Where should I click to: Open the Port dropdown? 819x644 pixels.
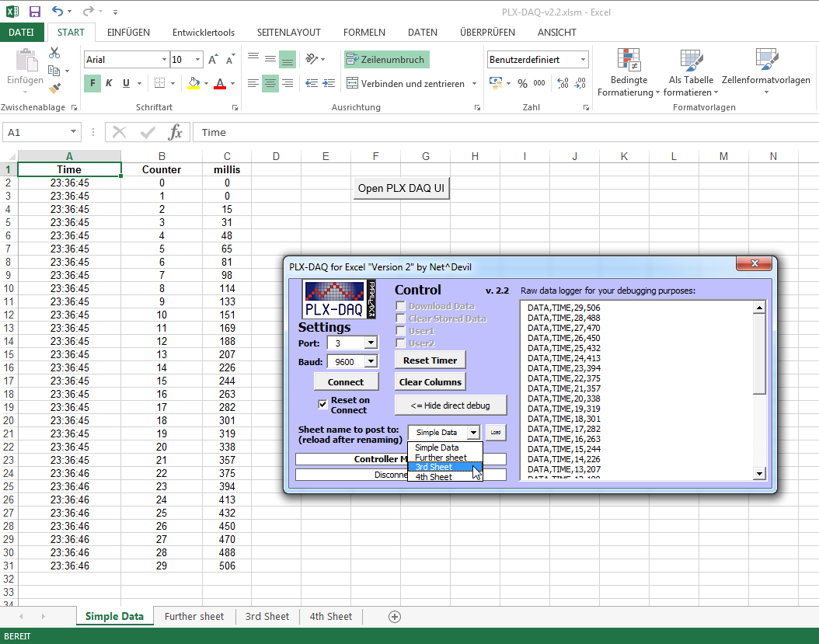click(x=371, y=343)
